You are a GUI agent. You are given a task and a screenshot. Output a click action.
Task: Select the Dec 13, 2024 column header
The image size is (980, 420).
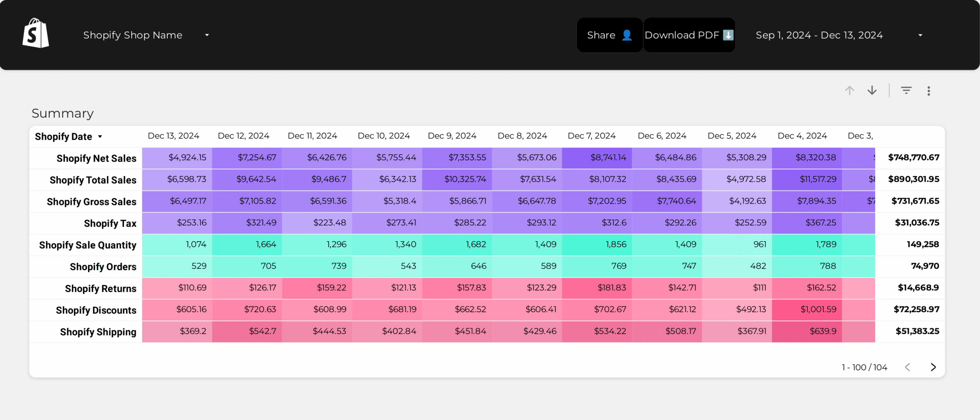point(173,136)
